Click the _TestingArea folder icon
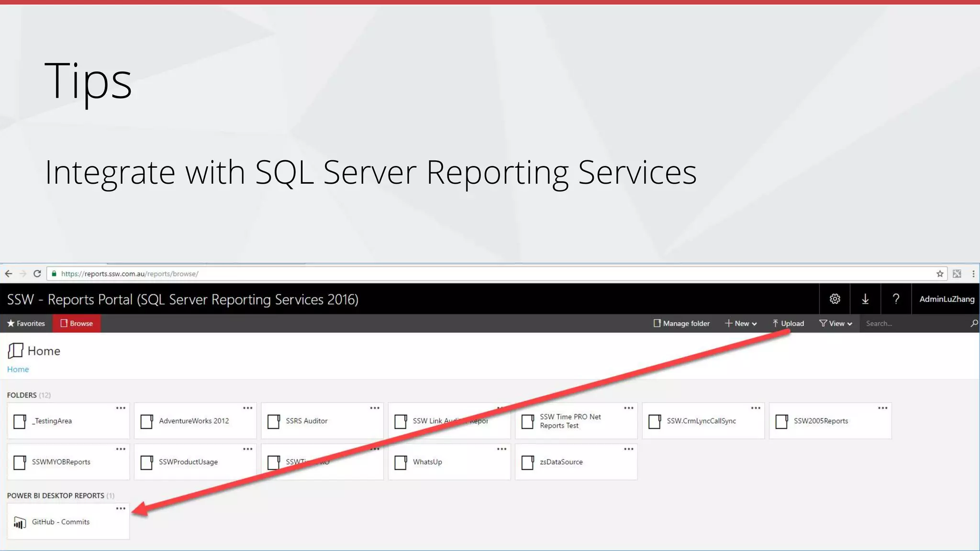The width and height of the screenshot is (980, 551). coord(20,421)
